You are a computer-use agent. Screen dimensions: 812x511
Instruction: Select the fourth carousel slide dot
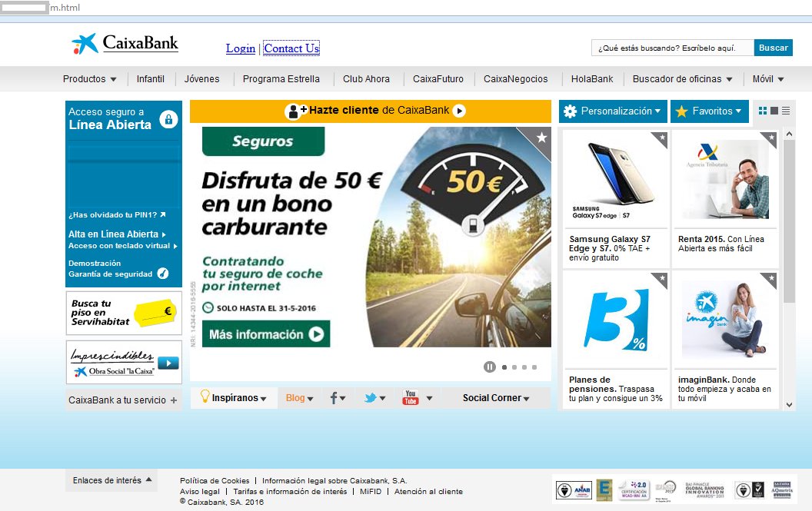(534, 367)
